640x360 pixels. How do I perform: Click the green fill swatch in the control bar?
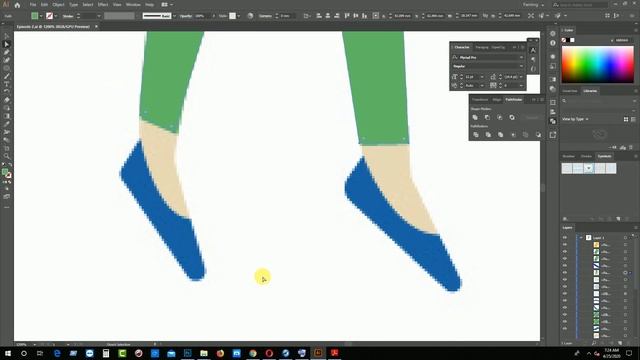pos(35,16)
